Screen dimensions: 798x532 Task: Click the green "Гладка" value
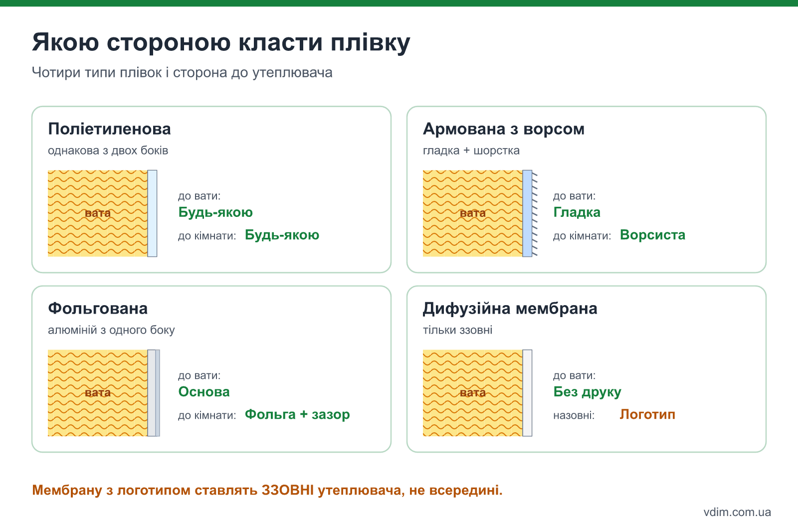coord(577,212)
